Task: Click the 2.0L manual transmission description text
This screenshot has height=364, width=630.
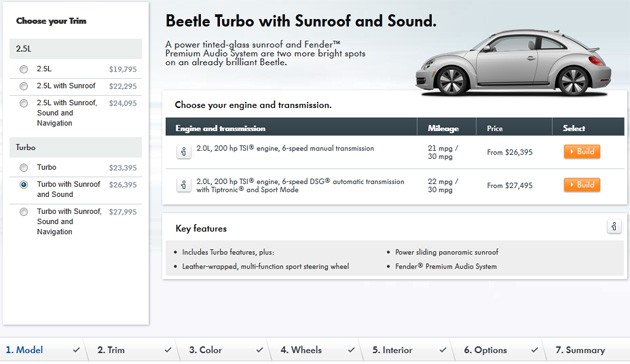Action: pyautogui.click(x=285, y=148)
